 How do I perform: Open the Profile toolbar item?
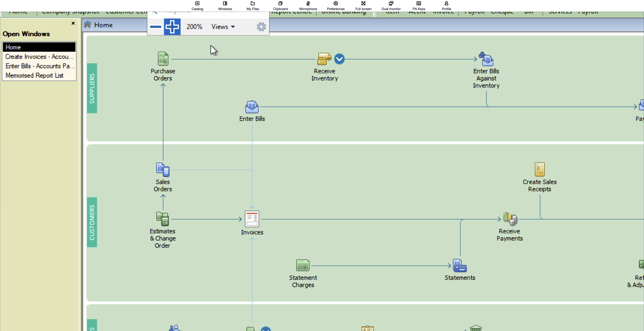[446, 6]
